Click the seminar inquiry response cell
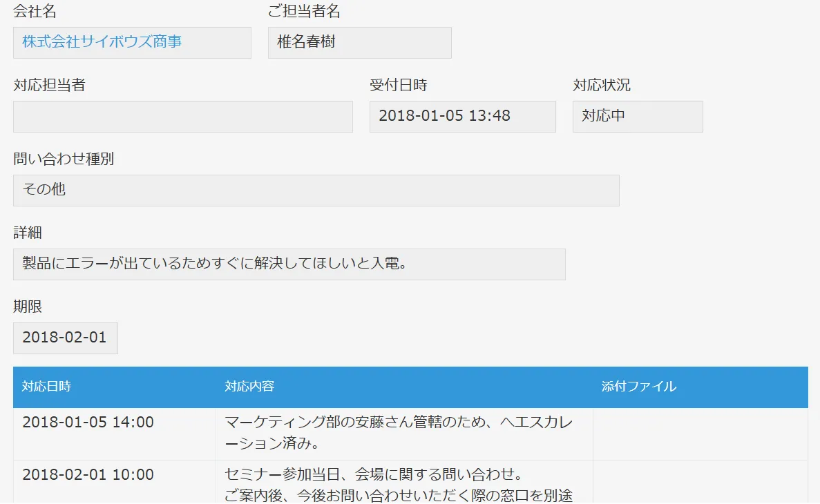 click(404, 483)
